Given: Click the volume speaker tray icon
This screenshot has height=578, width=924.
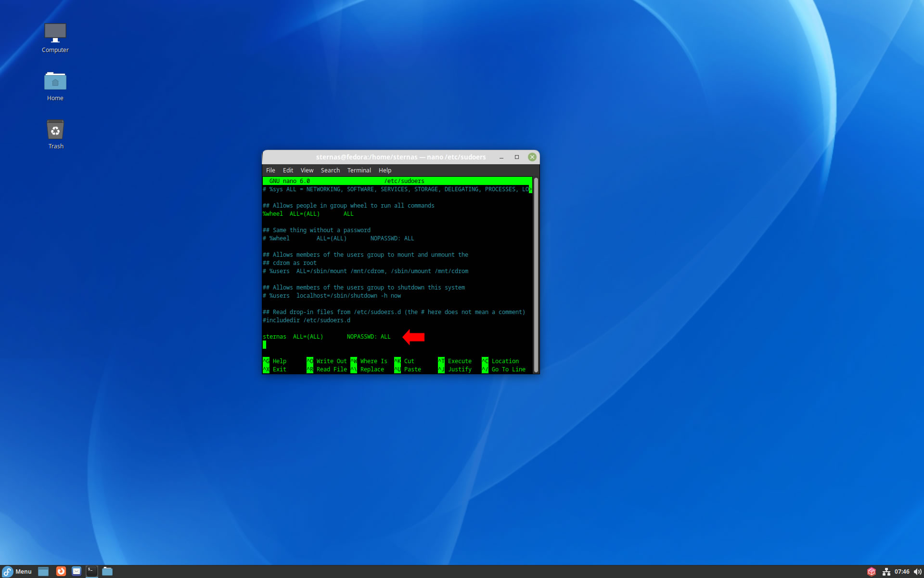Looking at the screenshot, I should [917, 572].
